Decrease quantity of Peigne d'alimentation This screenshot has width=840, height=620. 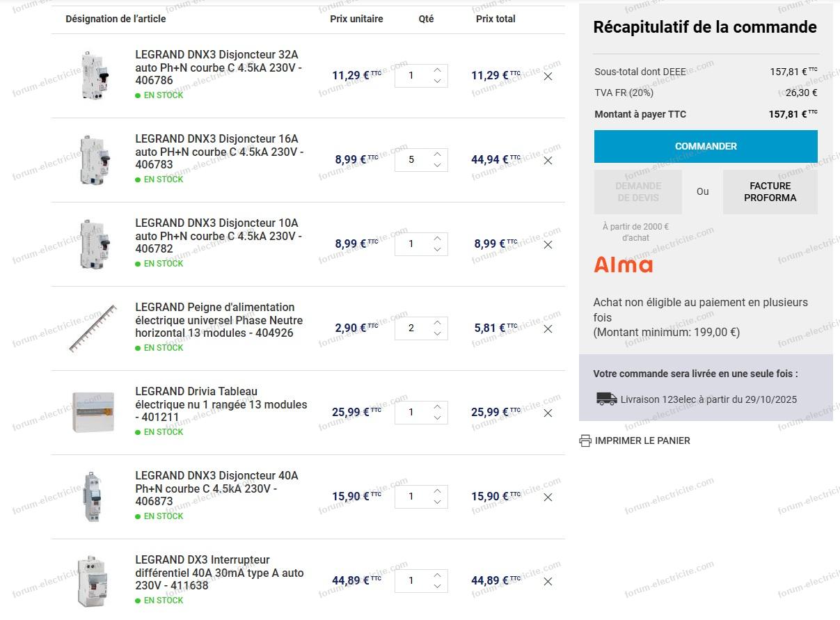pyautogui.click(x=437, y=334)
